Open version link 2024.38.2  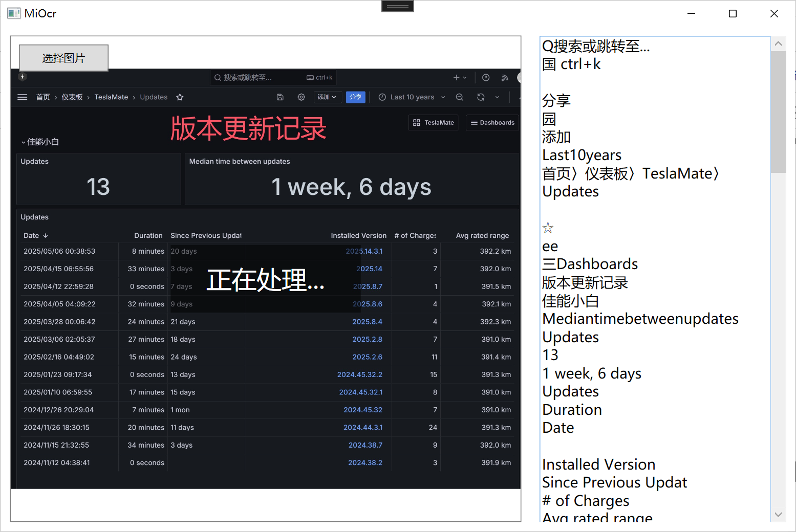(x=365, y=463)
